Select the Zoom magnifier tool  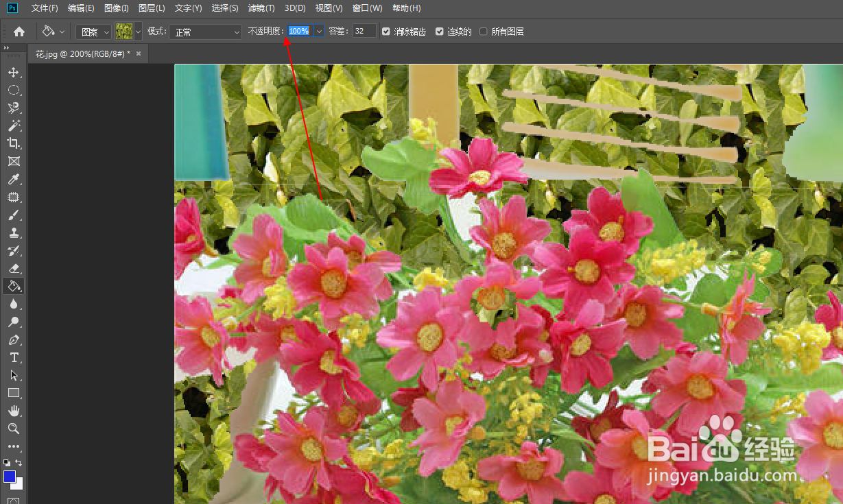tap(14, 429)
